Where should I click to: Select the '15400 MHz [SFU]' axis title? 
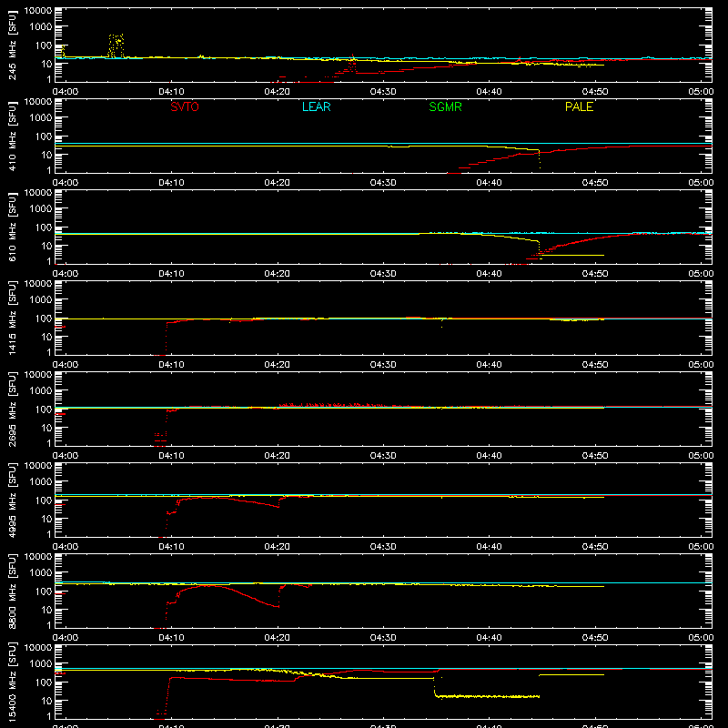[x=12, y=682]
